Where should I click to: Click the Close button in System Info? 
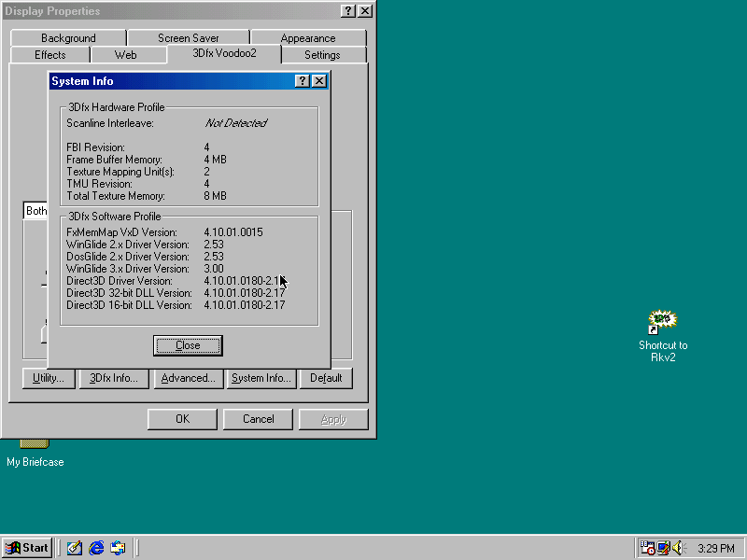[188, 345]
